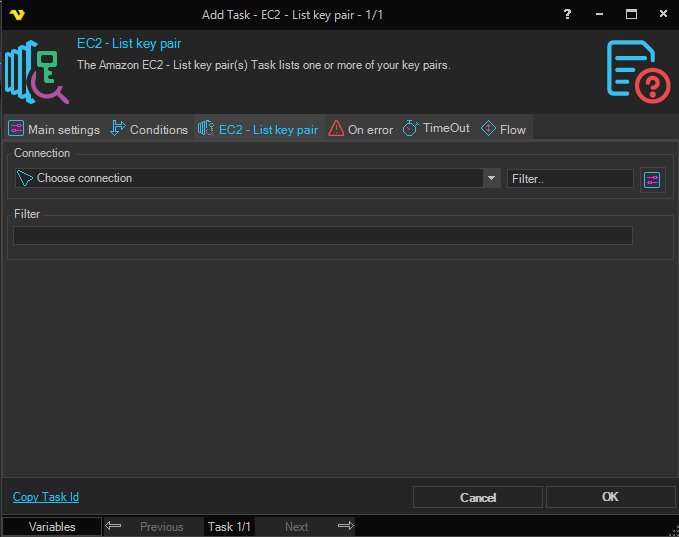Image resolution: width=679 pixels, height=537 pixels.
Task: Click the connection Filter.. search field
Action: click(x=570, y=178)
